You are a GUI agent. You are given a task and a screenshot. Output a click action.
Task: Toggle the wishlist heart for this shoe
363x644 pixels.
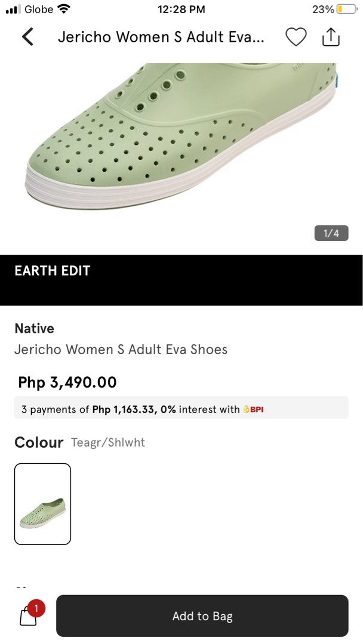tap(296, 36)
